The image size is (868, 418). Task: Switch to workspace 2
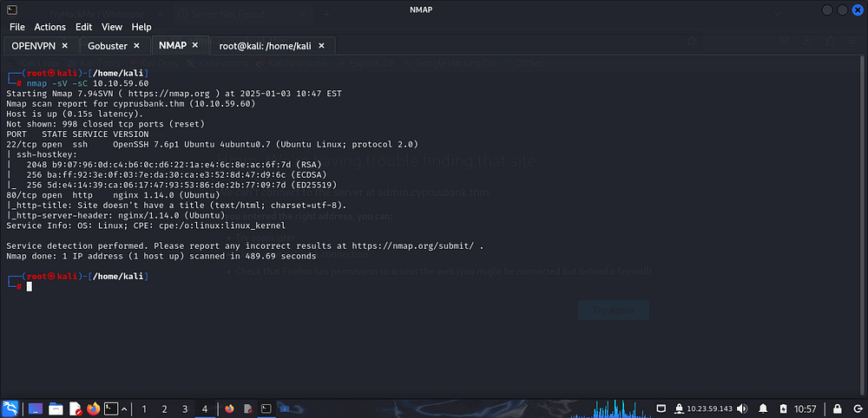coord(164,409)
